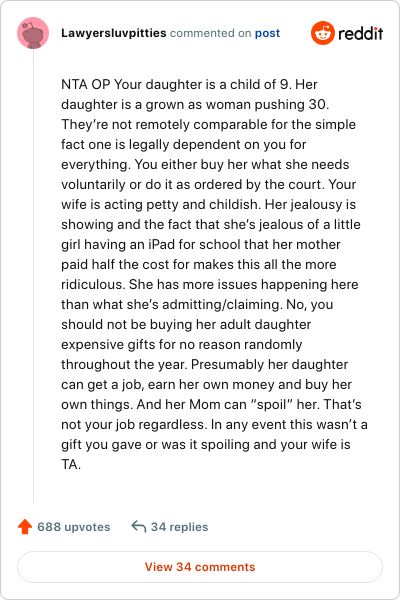Click the "commented on" gray text
This screenshot has width=400, height=600.
pos(211,33)
